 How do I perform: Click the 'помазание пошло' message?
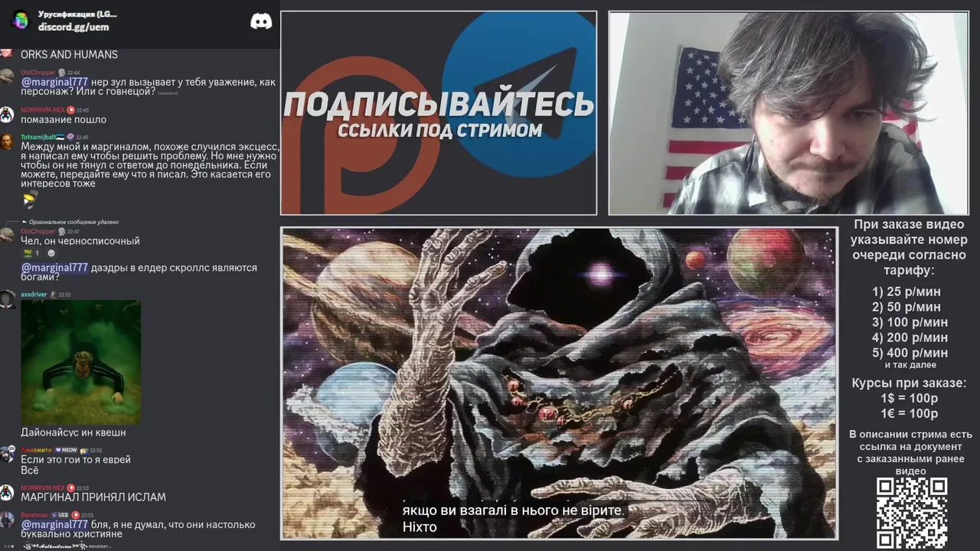pos(64,120)
